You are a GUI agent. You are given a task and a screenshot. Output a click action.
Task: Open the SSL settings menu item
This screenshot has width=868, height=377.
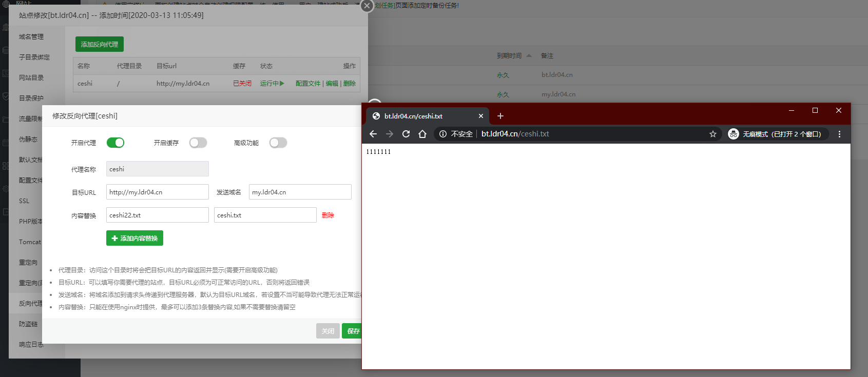tap(24, 201)
